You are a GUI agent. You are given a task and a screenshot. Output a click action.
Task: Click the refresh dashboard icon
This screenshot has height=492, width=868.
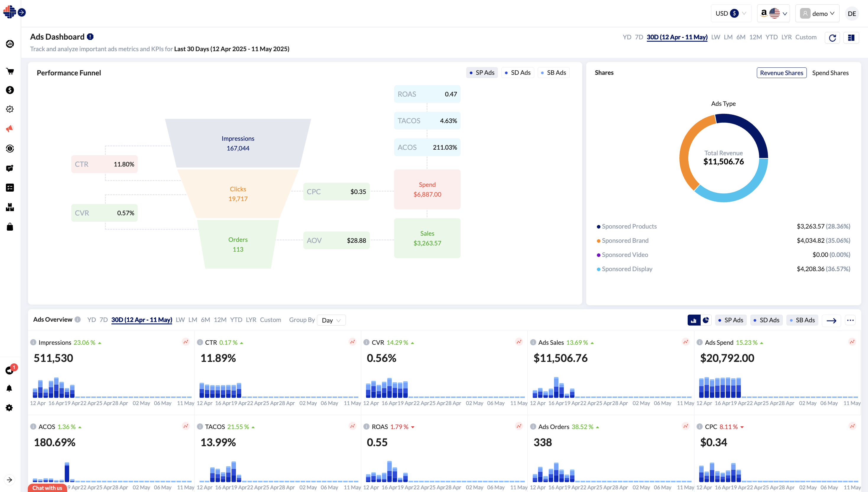tap(832, 38)
